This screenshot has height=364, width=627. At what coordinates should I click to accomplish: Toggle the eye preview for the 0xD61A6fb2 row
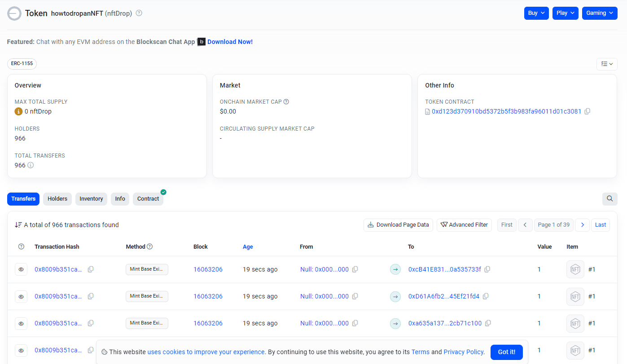pos(21,296)
